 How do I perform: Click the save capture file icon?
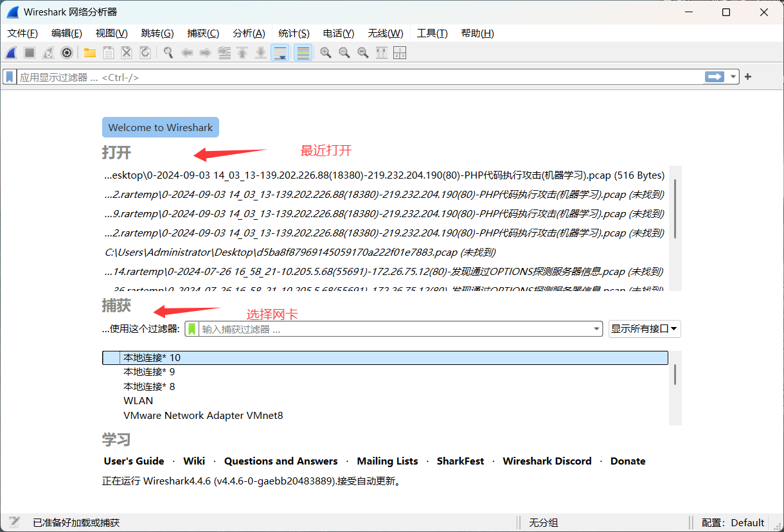109,53
